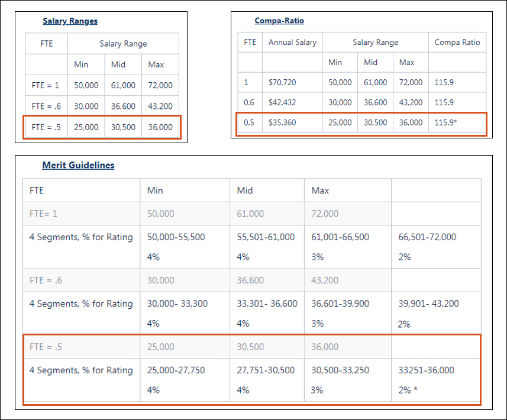Open the Merit Guidelines link
The image size is (507, 420).
pyautogui.click(x=79, y=165)
